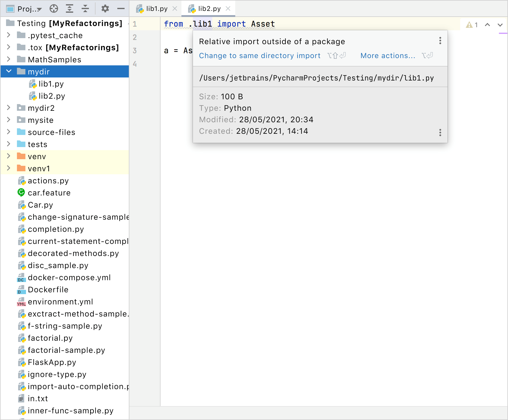Click the Docker icon beside Dockerfile
Screen dimensions: 508x420
[x=21, y=290]
